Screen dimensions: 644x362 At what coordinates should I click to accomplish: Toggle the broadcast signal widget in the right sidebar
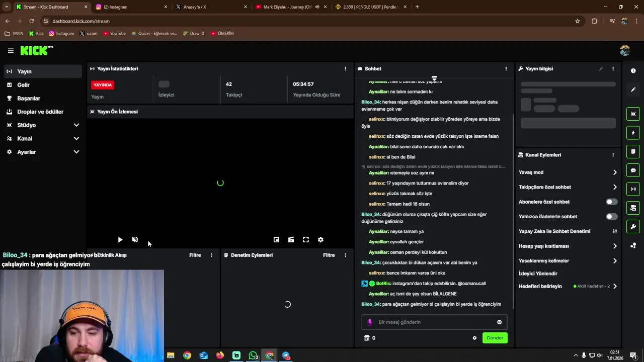click(633, 189)
